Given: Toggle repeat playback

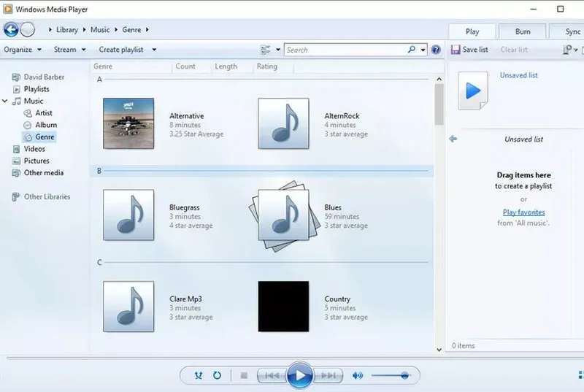Looking at the screenshot, I should click(217, 376).
